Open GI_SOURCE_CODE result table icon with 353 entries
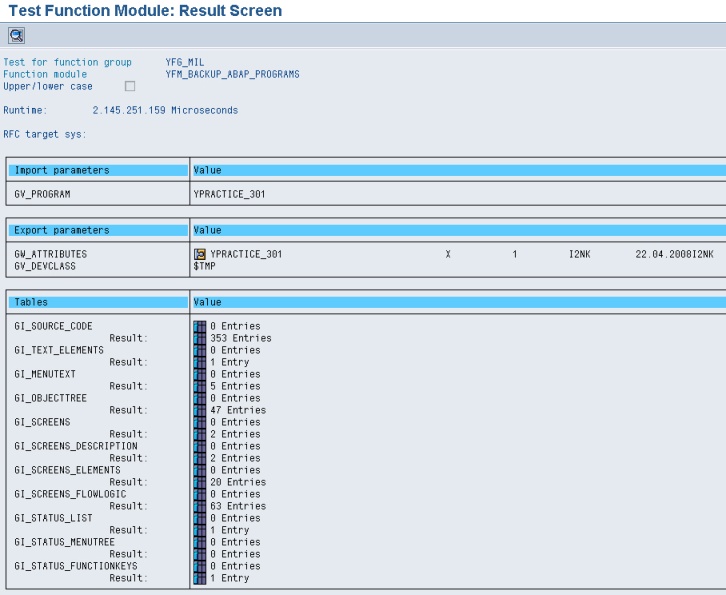The height and width of the screenshot is (595, 726). click(x=200, y=338)
